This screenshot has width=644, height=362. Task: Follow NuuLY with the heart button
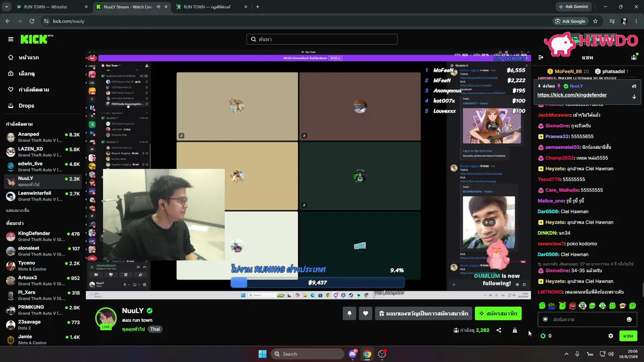click(x=365, y=313)
